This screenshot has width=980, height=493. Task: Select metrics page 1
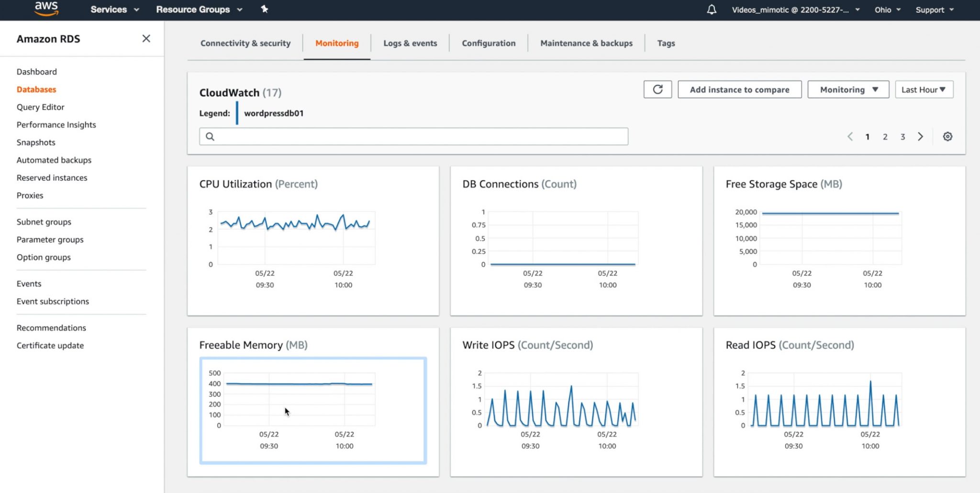click(x=867, y=137)
